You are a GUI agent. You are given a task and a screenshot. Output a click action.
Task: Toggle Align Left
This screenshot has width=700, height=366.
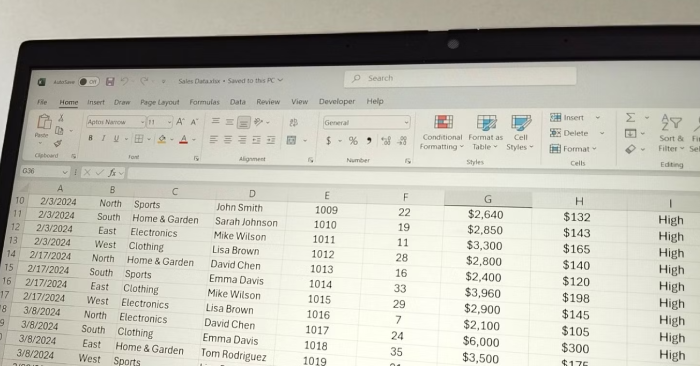click(x=213, y=140)
